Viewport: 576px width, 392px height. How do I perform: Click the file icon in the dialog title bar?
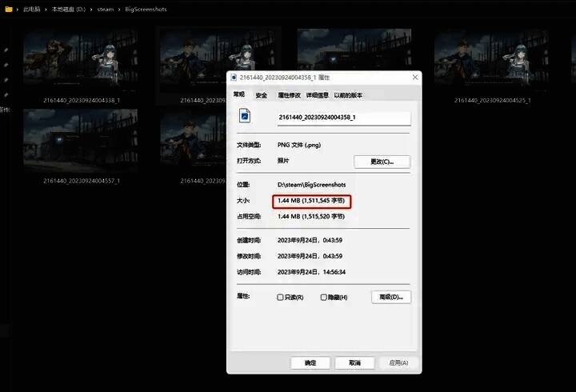(234, 78)
